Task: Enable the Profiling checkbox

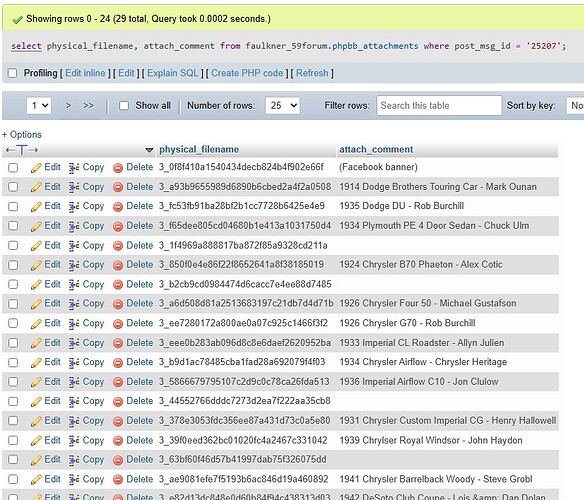Action: (x=13, y=73)
